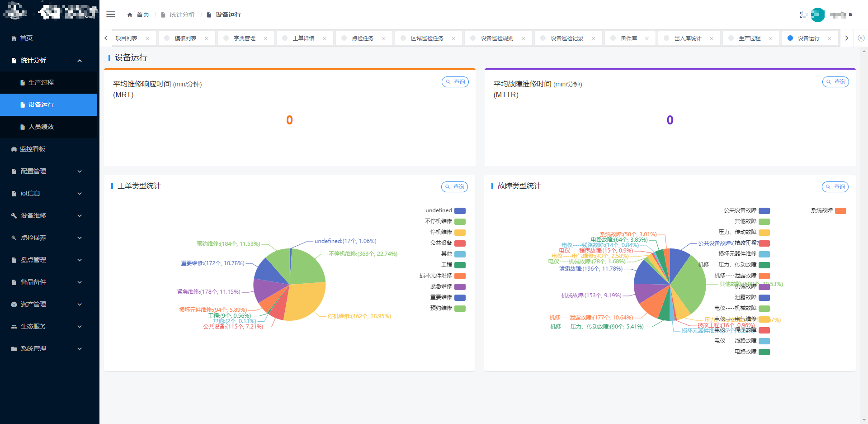The width and height of the screenshot is (868, 424).
Task: Select 生产过程 in sidebar submenu
Action: click(49, 82)
